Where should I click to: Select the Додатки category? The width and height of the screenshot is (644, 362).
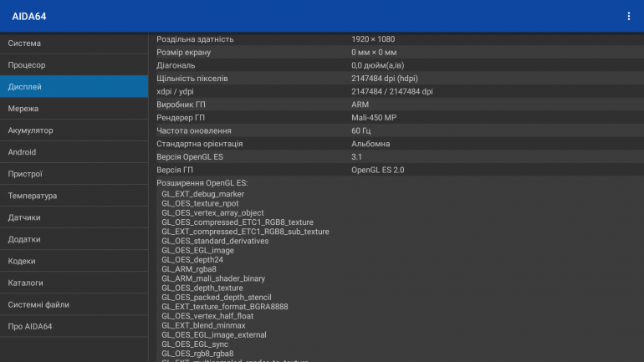pyautogui.click(x=74, y=239)
